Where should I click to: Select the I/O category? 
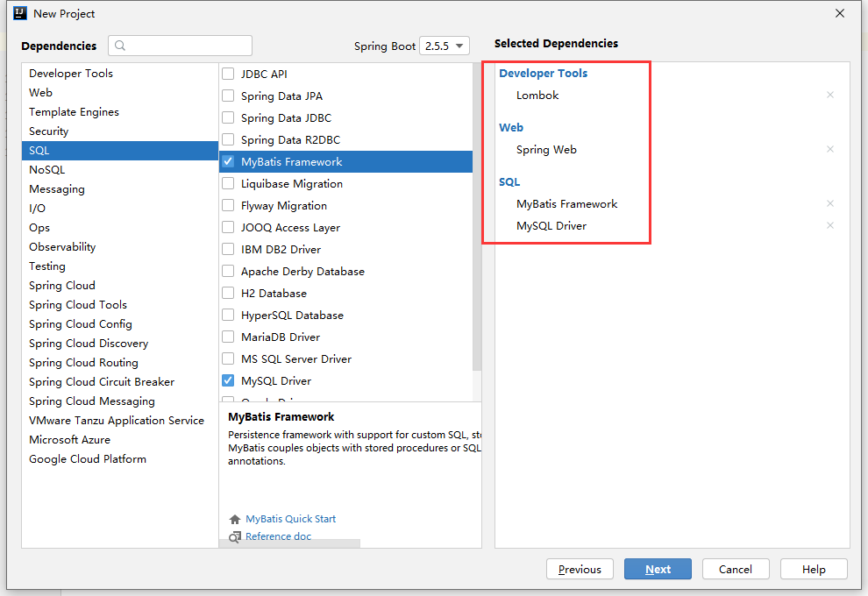pos(120,209)
